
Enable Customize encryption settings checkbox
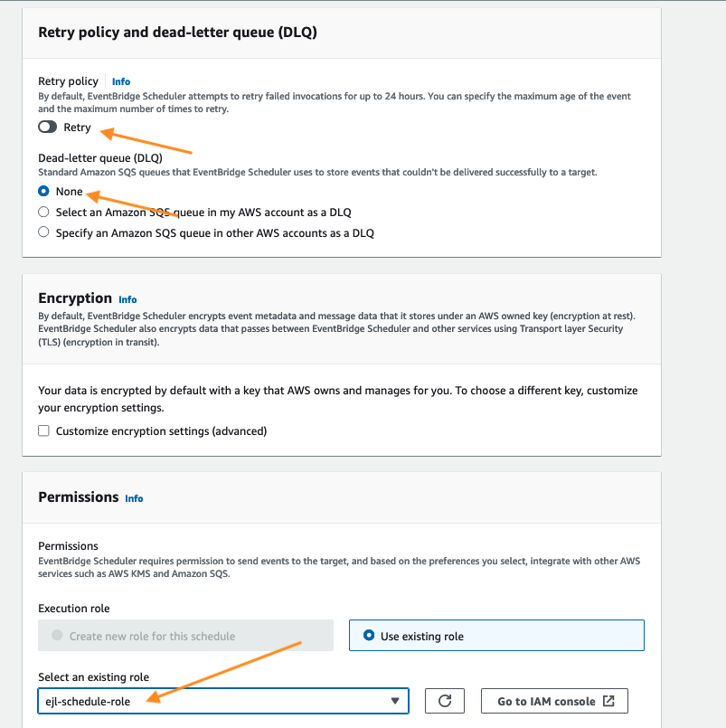[x=43, y=431]
